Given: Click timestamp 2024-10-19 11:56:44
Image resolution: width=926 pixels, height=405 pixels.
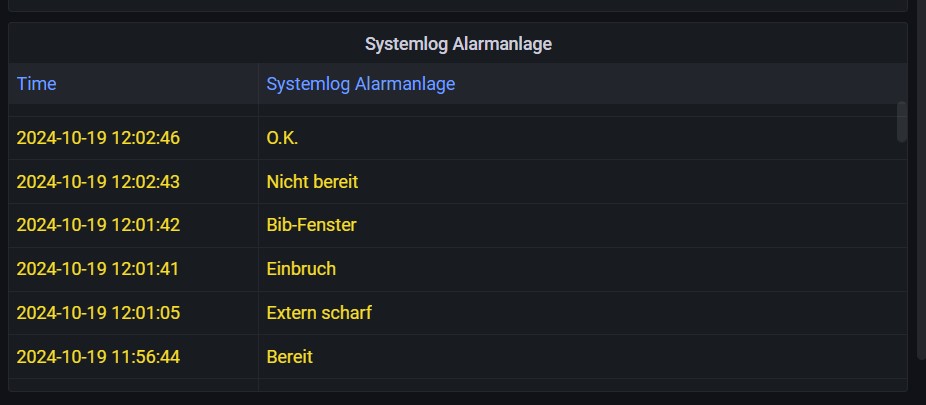Looking at the screenshot, I should tap(98, 357).
